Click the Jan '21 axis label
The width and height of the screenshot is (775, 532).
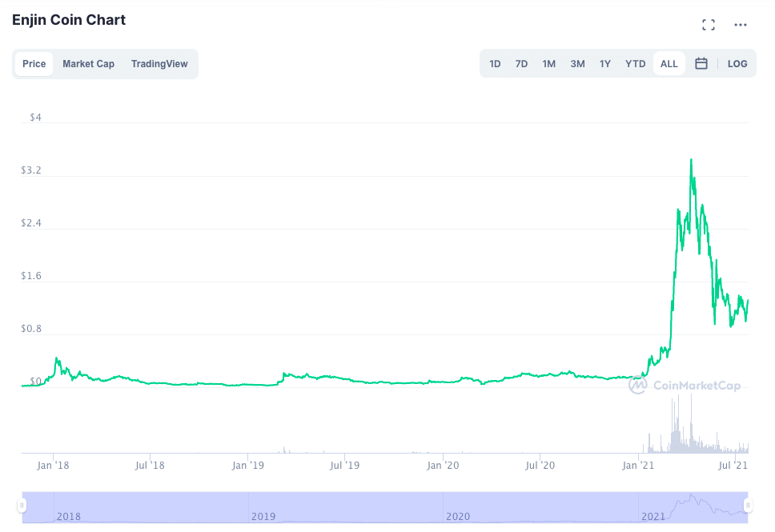(x=638, y=466)
